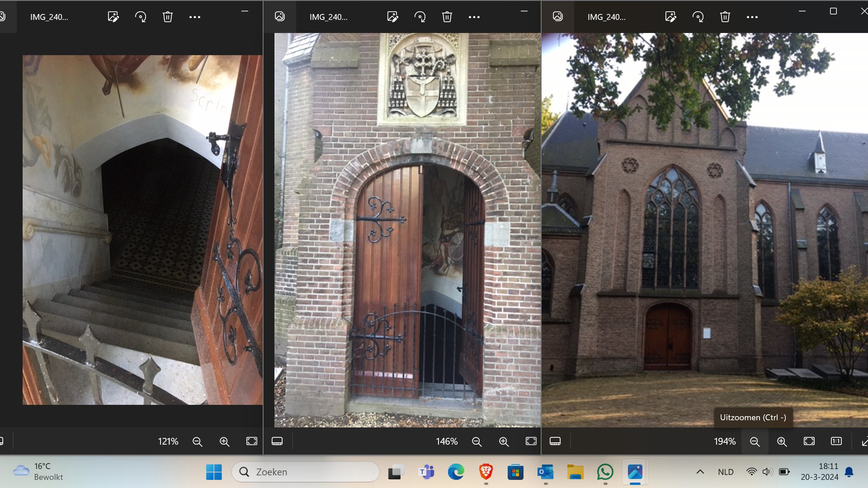Click the stairway photo in left window
The height and width of the screenshot is (488, 868).
click(142, 230)
